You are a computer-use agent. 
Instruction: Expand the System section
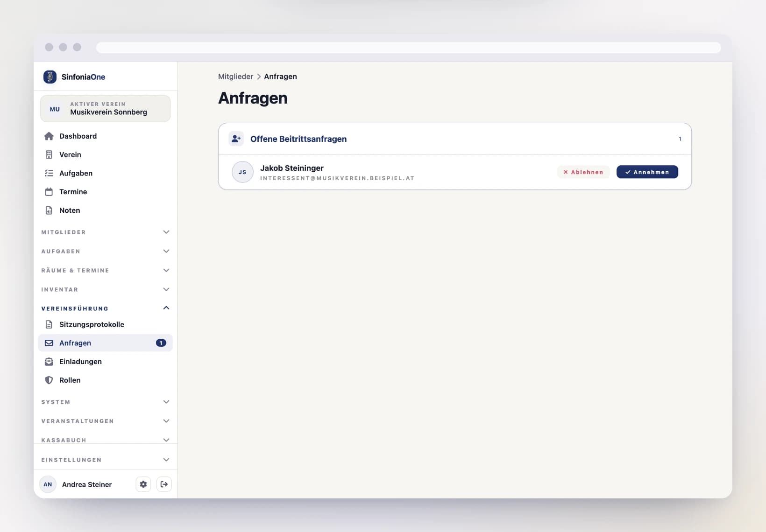tap(106, 402)
